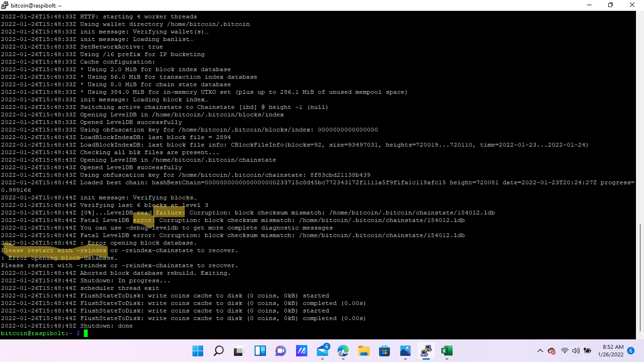Open the Start menu
Image resolution: width=644 pixels, height=362 pixels.
pyautogui.click(x=198, y=351)
